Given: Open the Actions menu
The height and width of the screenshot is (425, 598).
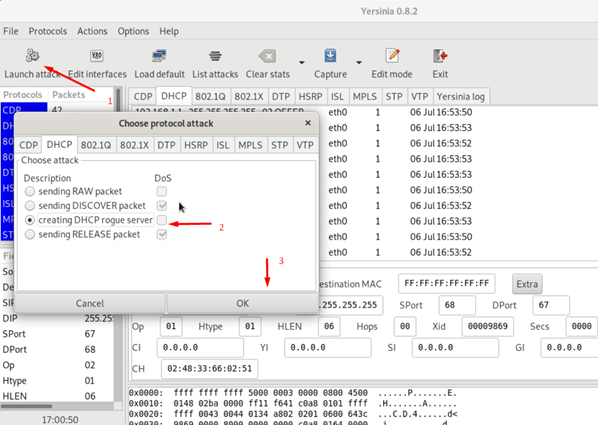Looking at the screenshot, I should [x=92, y=31].
